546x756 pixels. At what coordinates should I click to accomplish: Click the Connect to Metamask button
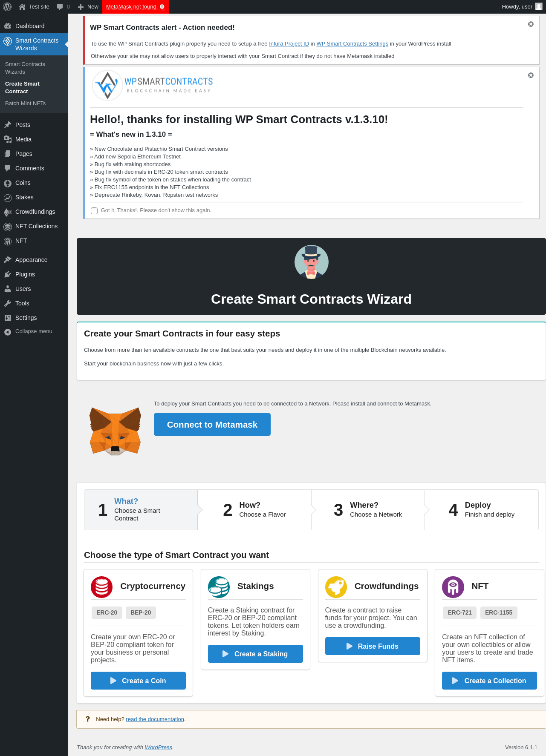pos(212,425)
